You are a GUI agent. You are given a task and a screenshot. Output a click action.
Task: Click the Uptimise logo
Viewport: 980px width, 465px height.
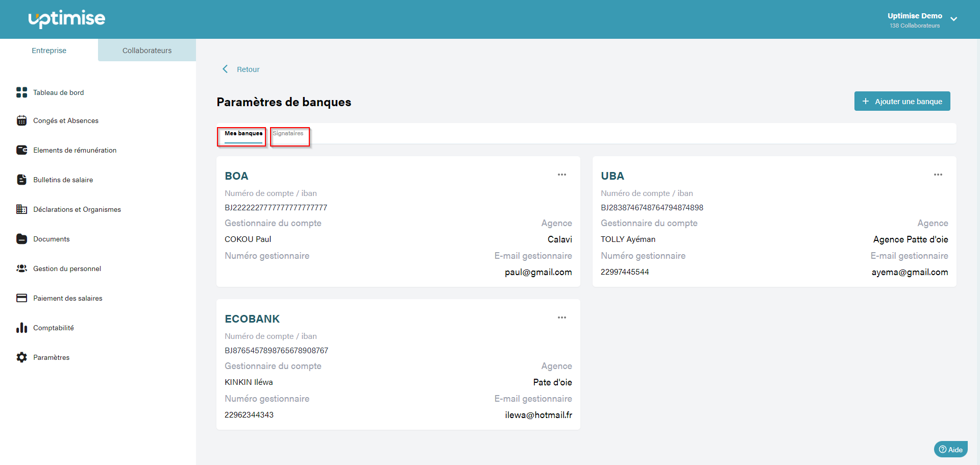(x=67, y=19)
